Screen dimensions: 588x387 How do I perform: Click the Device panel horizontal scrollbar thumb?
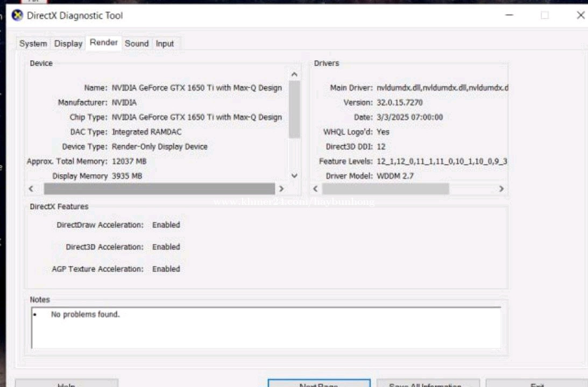159,189
